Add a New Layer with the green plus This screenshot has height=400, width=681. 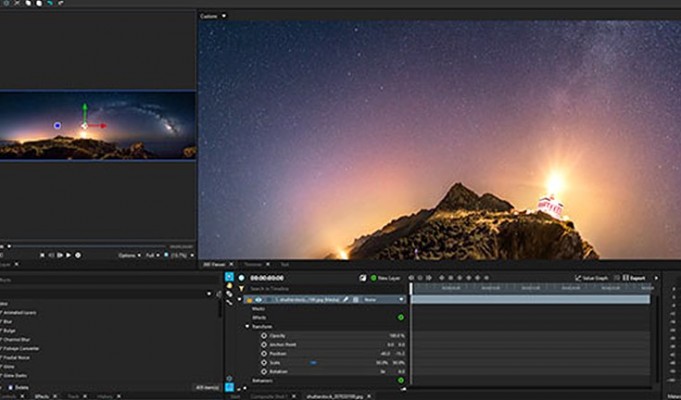[374, 278]
